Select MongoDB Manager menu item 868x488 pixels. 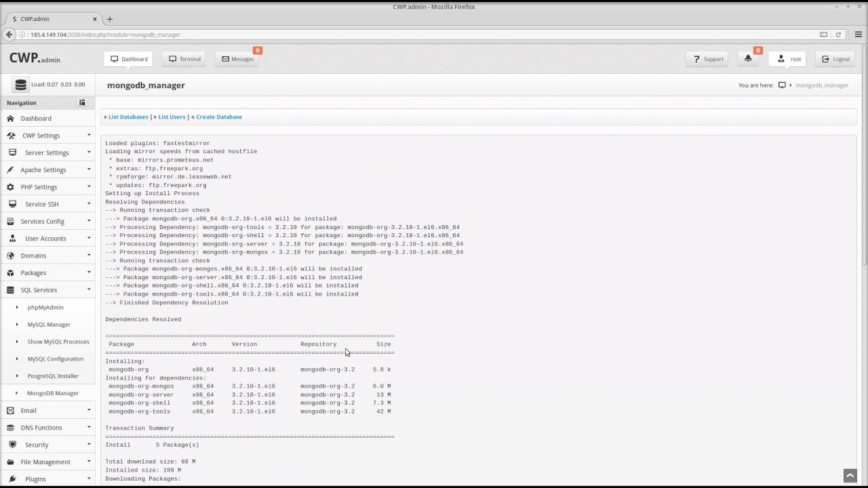tap(53, 393)
